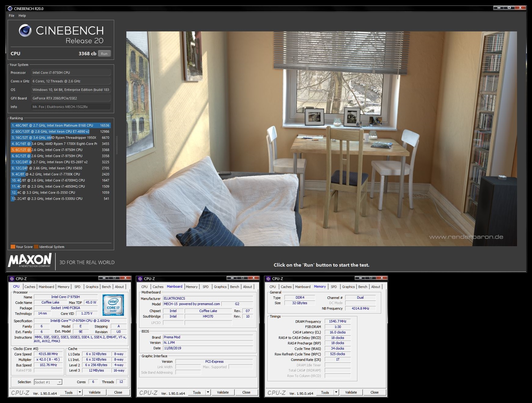532x403 pixels.
Task: Click Tools in the leftmost CPU-Z window
Action: pyautogui.click(x=69, y=392)
